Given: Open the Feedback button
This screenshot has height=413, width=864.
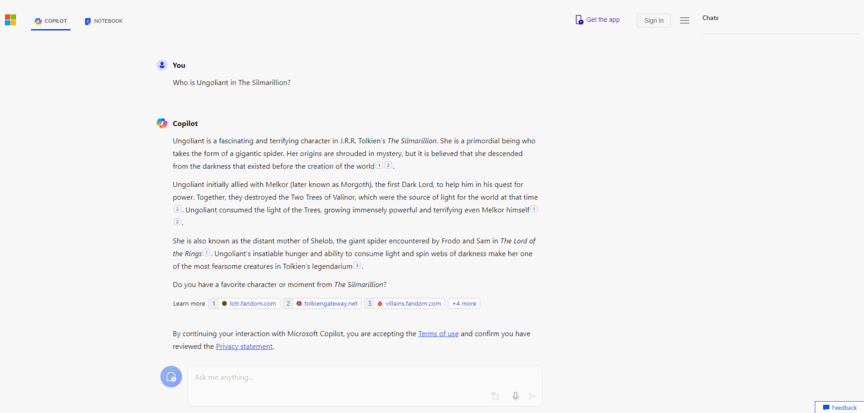Looking at the screenshot, I should pos(839,407).
